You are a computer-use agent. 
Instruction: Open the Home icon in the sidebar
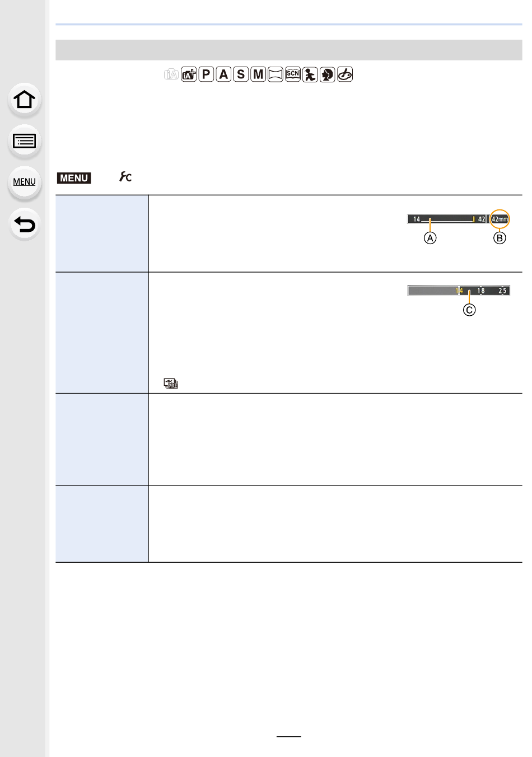click(24, 100)
